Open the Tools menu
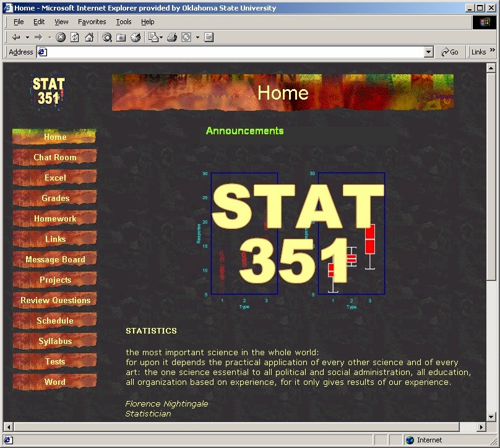The height and width of the screenshot is (448, 500). (124, 22)
